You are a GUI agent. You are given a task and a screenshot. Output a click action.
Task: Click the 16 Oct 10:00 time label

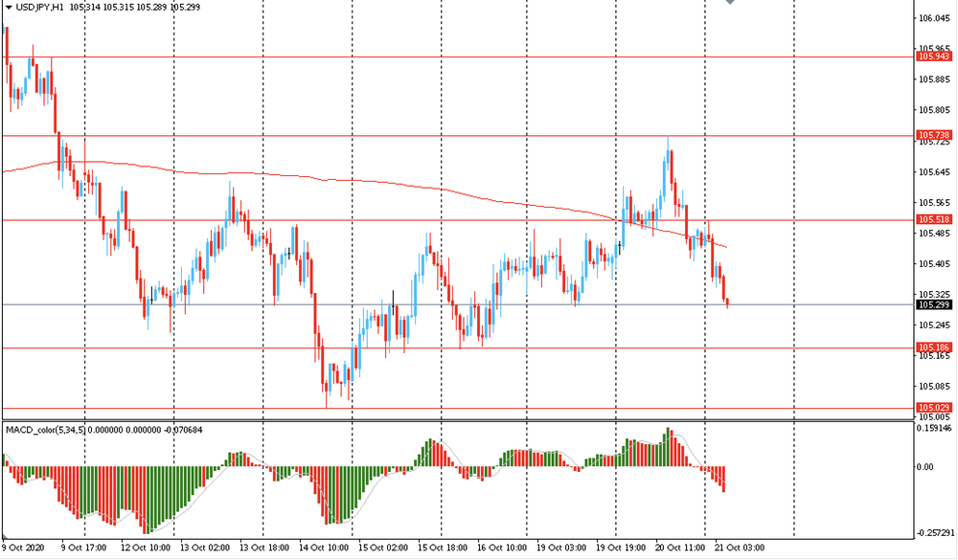coord(502,548)
